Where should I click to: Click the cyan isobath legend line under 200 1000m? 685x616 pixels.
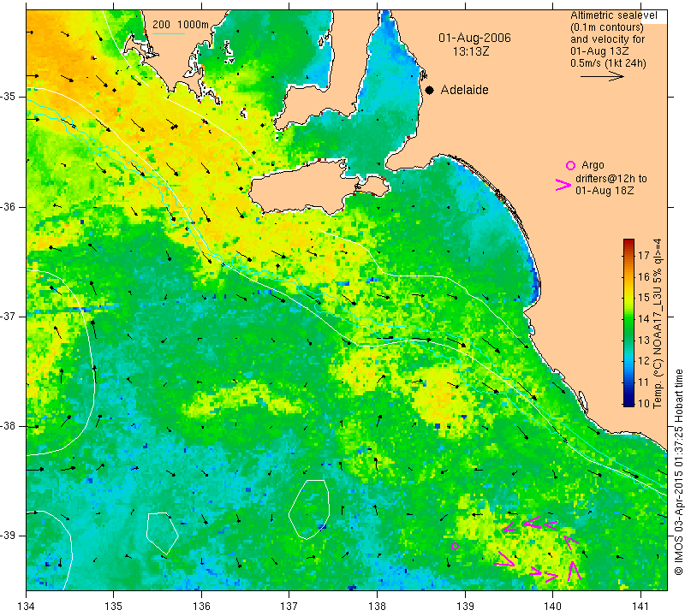click(x=169, y=33)
